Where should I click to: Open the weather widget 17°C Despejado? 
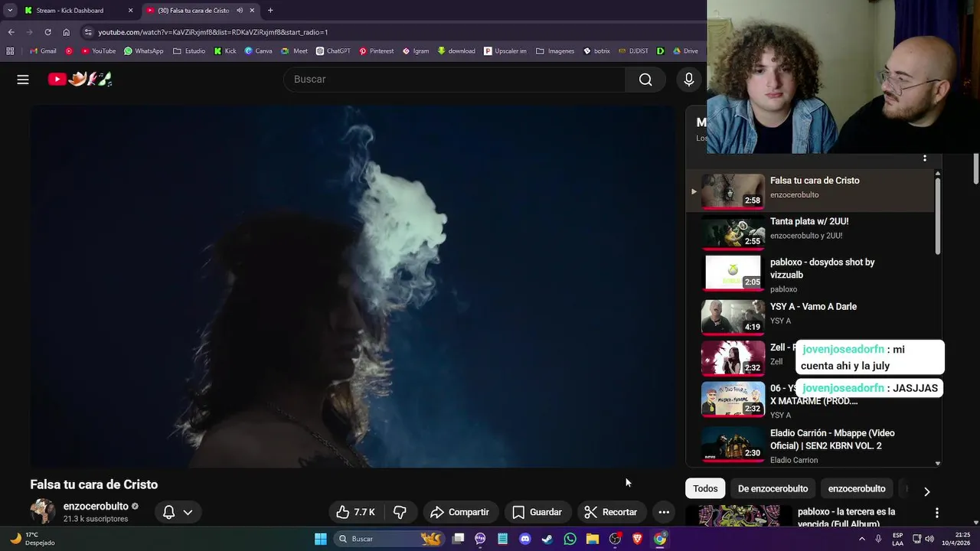coord(32,539)
